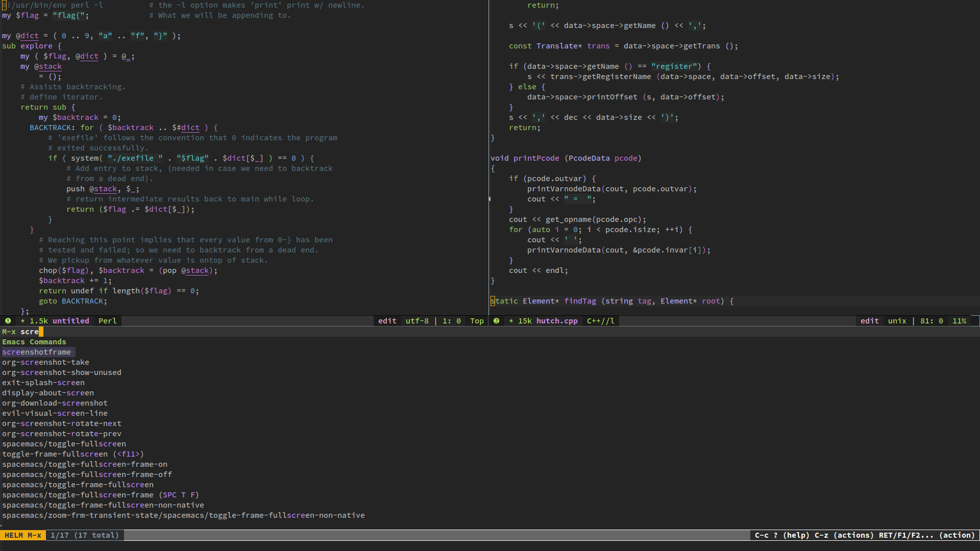This screenshot has width=980, height=551.
Task: Click the 11% buffer position indicator
Action: (x=959, y=321)
